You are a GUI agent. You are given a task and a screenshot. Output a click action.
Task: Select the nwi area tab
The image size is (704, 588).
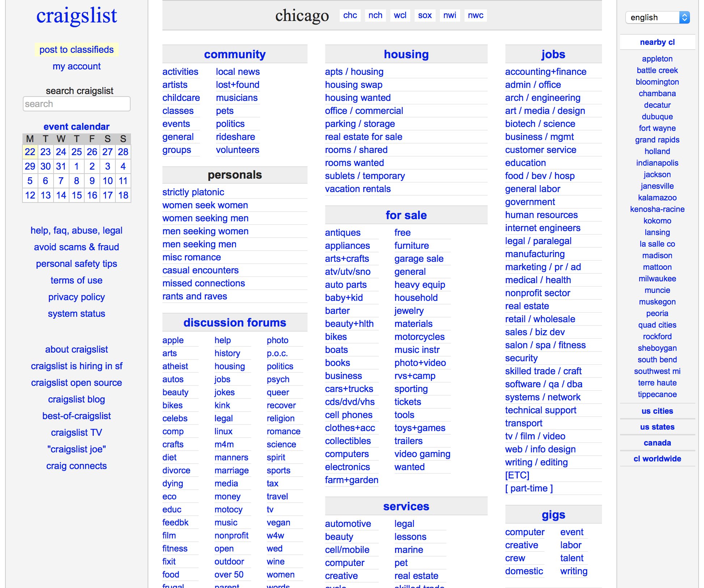pyautogui.click(x=449, y=15)
